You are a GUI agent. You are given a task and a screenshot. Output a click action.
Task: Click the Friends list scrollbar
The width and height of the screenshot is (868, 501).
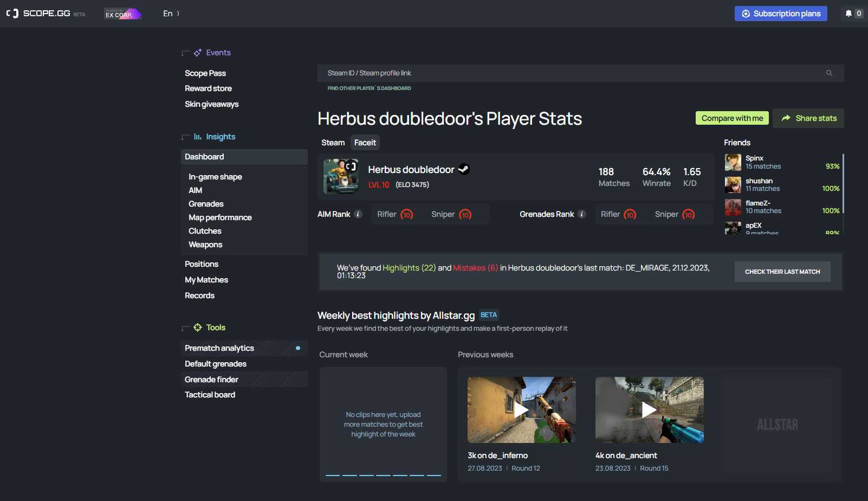[x=843, y=184]
